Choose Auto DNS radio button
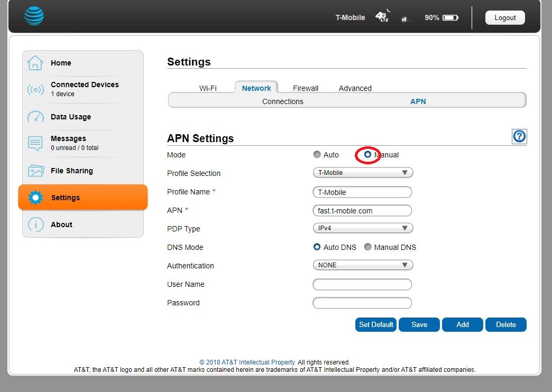Viewport: 552px width, 392px height. (317, 247)
